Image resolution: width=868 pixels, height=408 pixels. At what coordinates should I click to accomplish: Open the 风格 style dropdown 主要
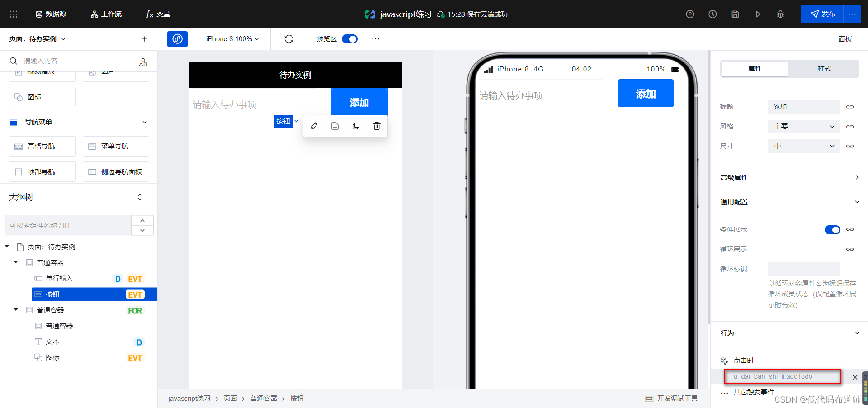[804, 127]
